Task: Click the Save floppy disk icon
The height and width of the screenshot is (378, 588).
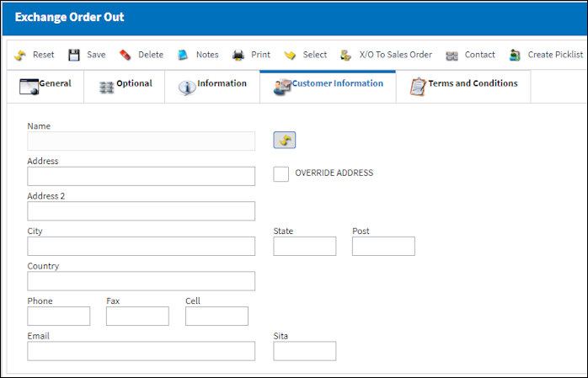Action: click(74, 55)
